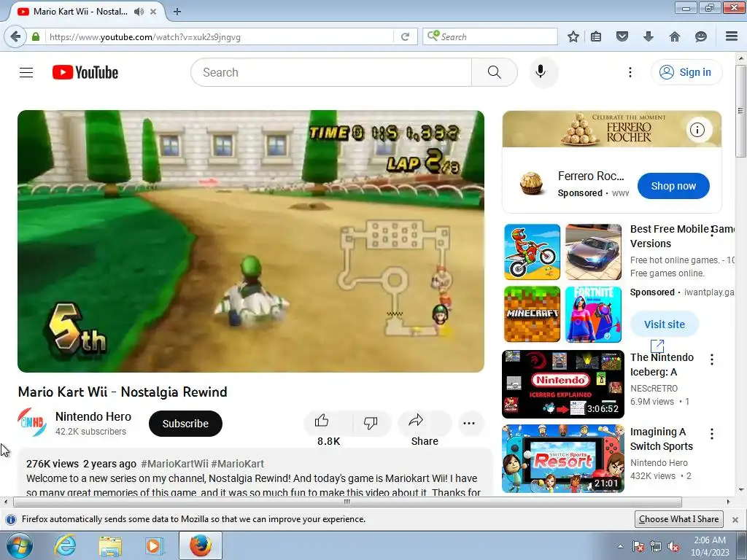Click the Mario Kart video player
Viewport: 747px width, 560px height.
(251, 241)
